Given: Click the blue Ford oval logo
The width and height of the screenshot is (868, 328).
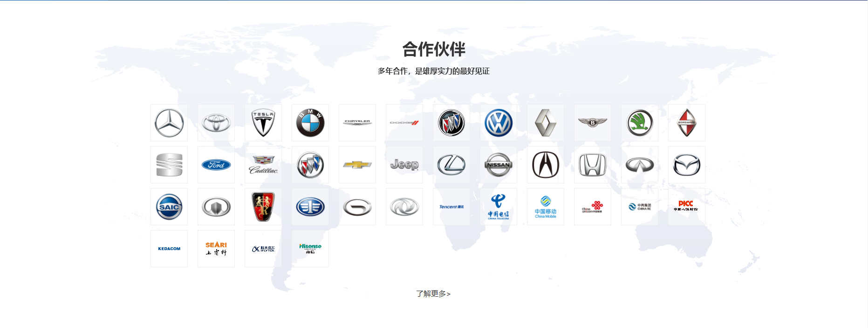Looking at the screenshot, I should tap(216, 165).
